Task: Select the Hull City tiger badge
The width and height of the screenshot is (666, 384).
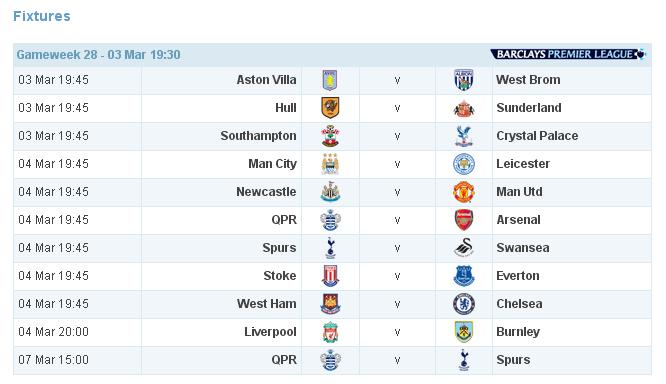Action: 330,108
